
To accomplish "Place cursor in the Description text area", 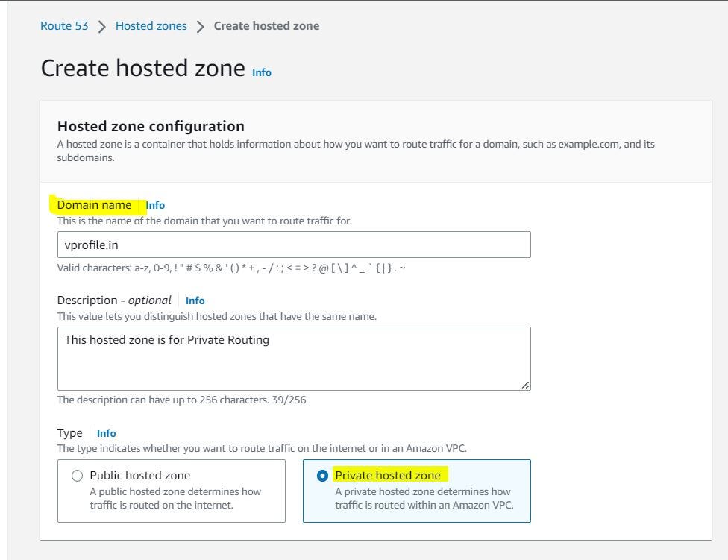I will coord(294,358).
